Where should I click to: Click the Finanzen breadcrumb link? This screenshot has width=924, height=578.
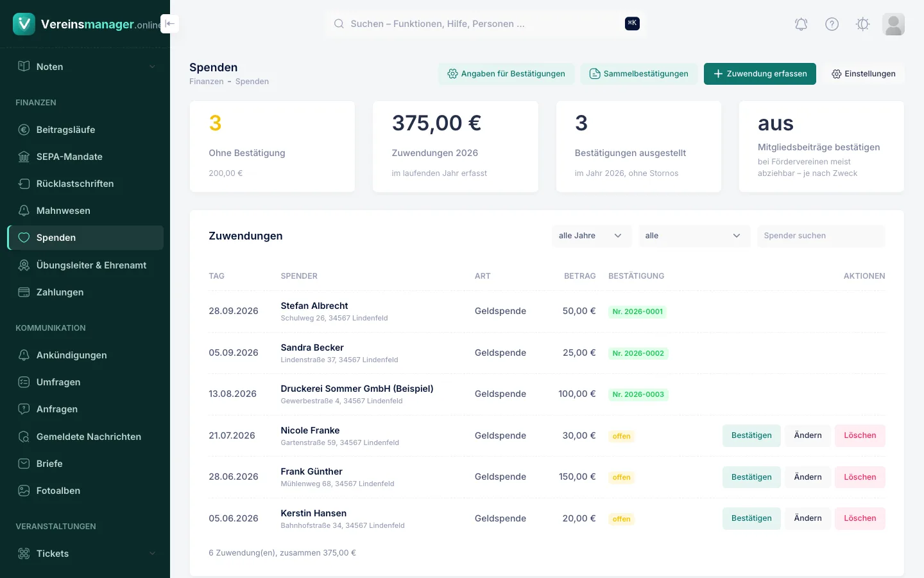[x=207, y=82]
